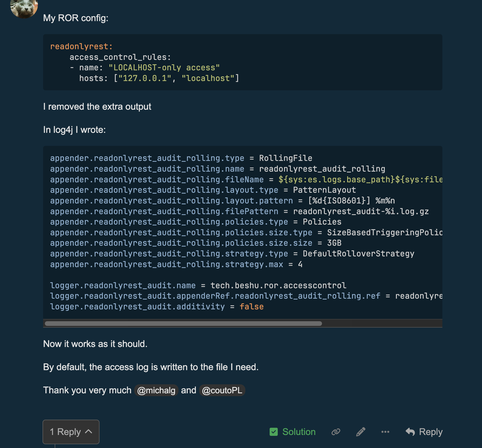482x448 pixels.
Task: Click the strategy.max = 4 line
Action: pos(176,265)
